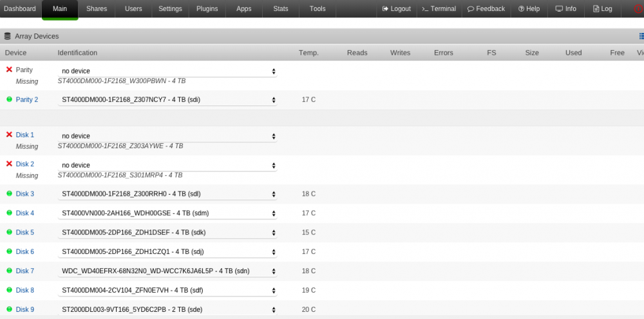Switch to the Shares tab
Viewport: 644px width, 319px height.
click(x=97, y=8)
